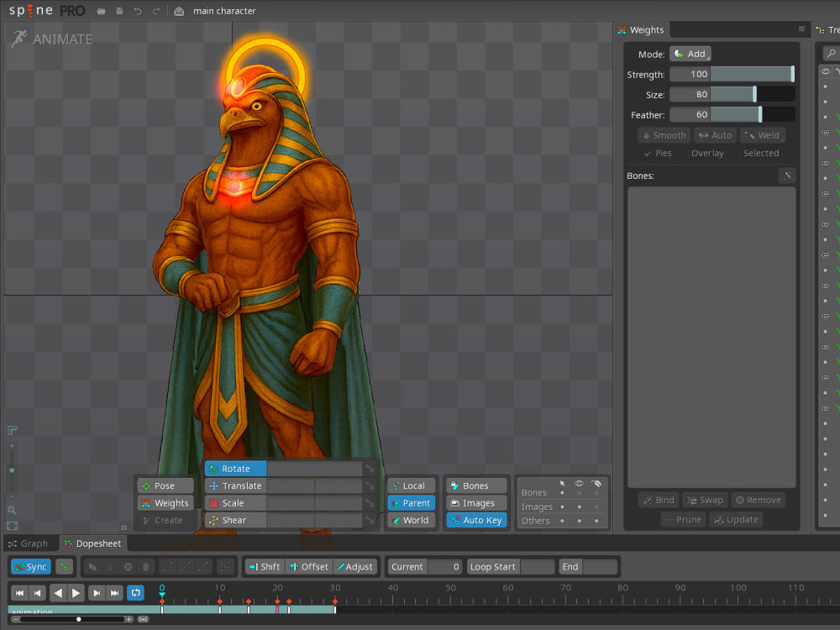Viewport: 840px width, 630px height.
Task: Click the bone picker icon beside Bones label
Action: [787, 176]
